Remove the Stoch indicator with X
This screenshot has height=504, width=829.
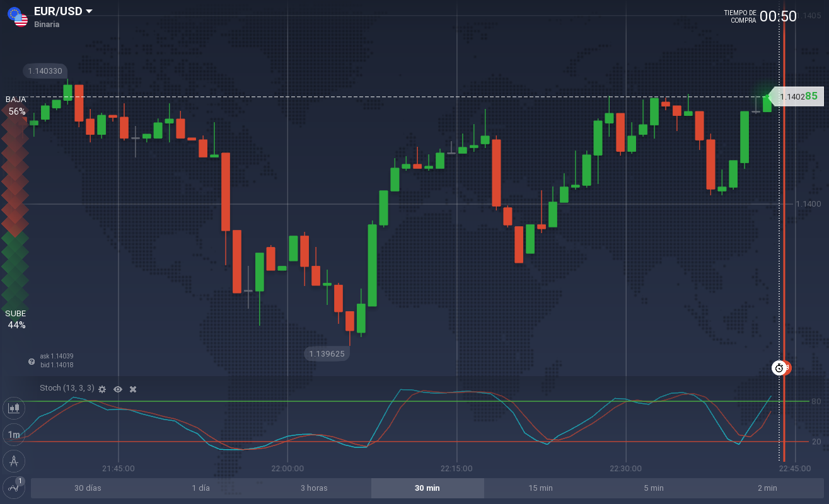pos(133,389)
